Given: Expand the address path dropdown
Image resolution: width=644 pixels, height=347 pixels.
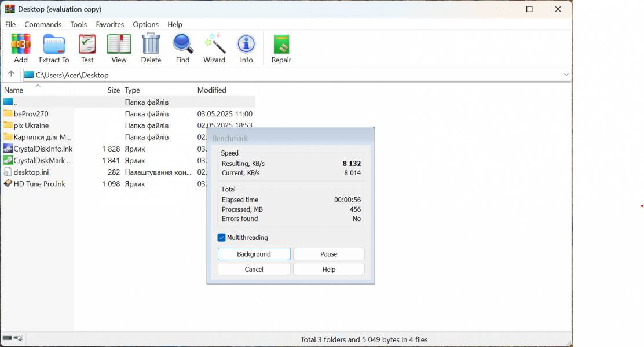Looking at the screenshot, I should click(566, 75).
